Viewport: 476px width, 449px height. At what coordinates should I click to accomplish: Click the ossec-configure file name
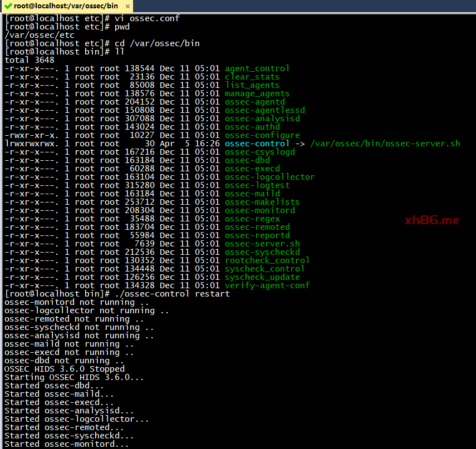262,135
